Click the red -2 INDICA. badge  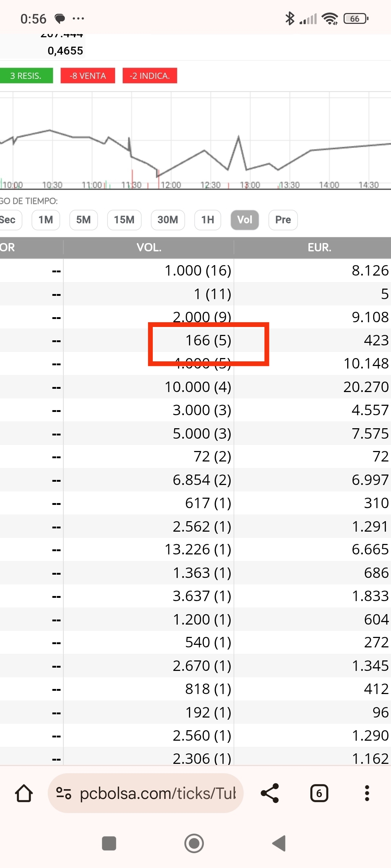(150, 76)
